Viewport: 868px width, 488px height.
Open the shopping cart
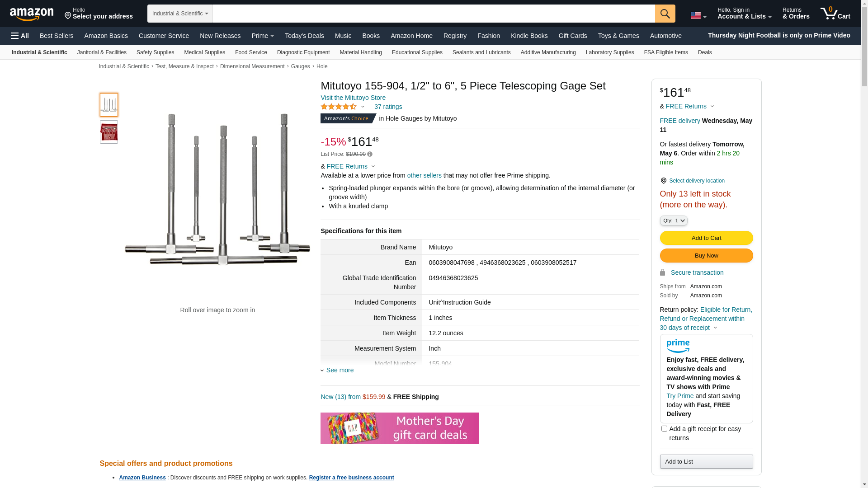click(835, 14)
